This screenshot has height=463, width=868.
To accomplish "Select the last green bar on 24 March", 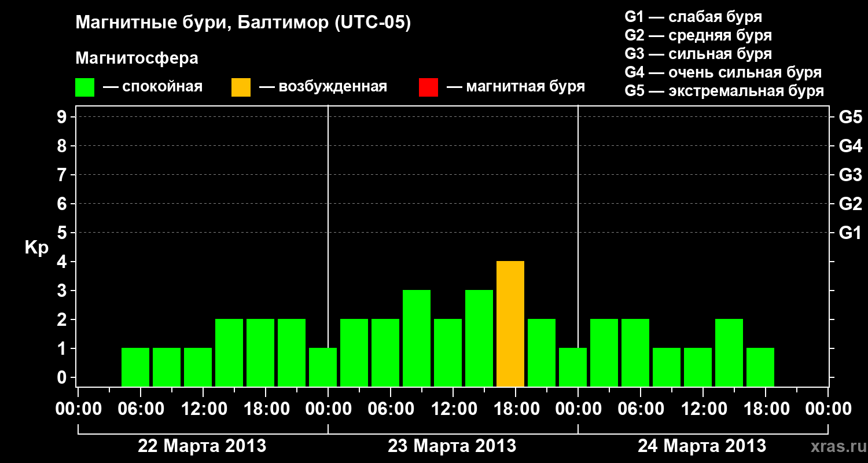I will pyautogui.click(x=760, y=368).
